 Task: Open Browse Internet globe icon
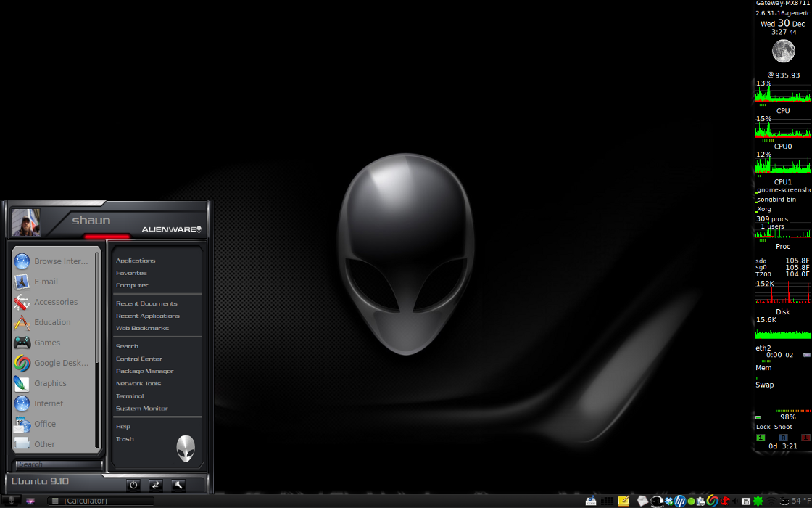[x=22, y=261]
